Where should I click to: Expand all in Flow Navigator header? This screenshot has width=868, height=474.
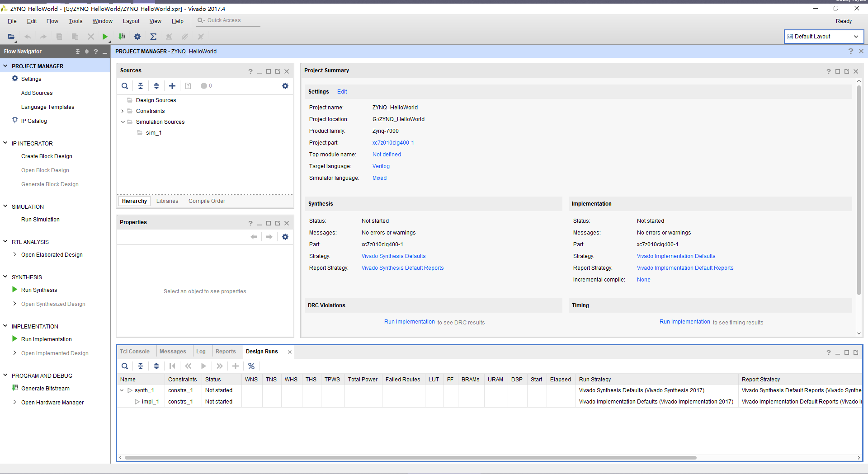pos(87,52)
